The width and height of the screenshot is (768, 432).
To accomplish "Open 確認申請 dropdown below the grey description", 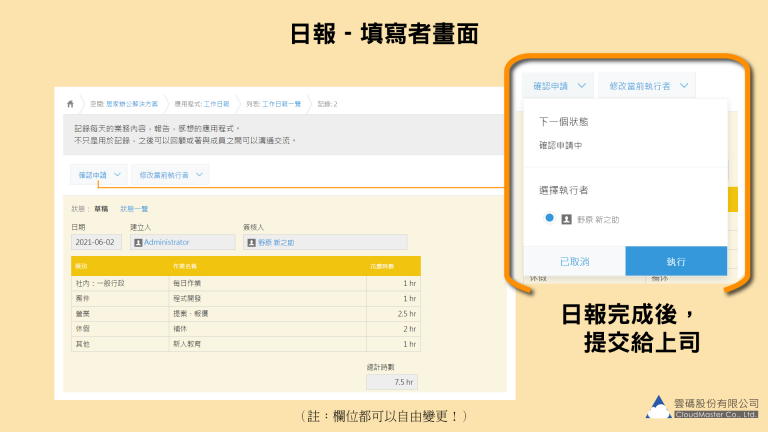I will click(x=101, y=174).
